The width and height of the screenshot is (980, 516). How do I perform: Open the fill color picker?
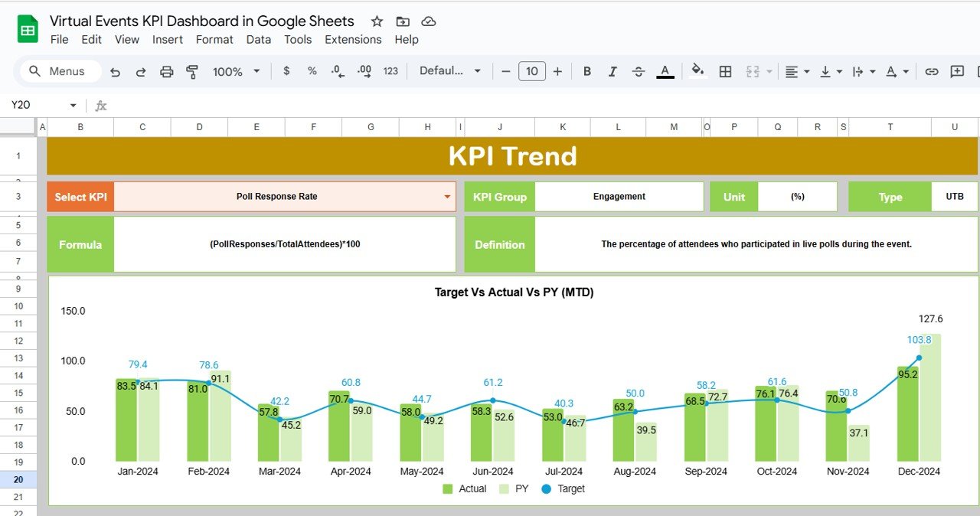click(x=697, y=70)
